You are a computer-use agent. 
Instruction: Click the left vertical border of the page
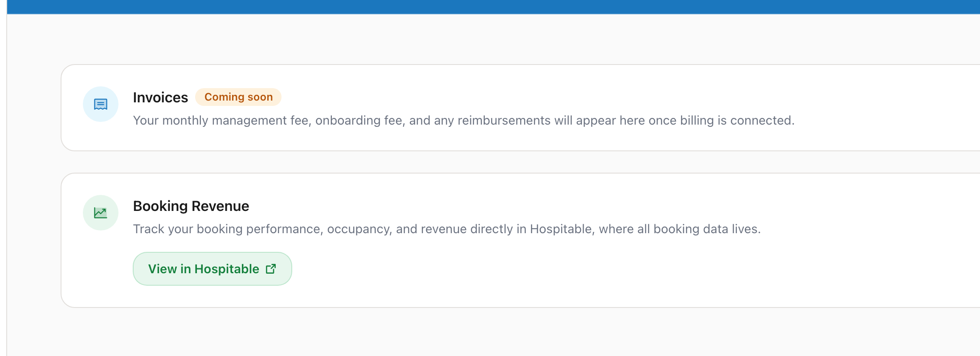(x=7, y=178)
